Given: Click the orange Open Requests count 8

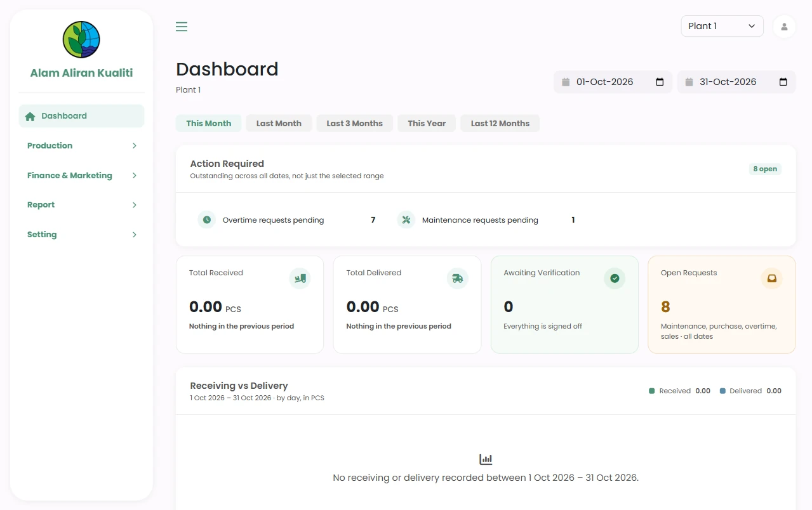Looking at the screenshot, I should [x=665, y=307].
